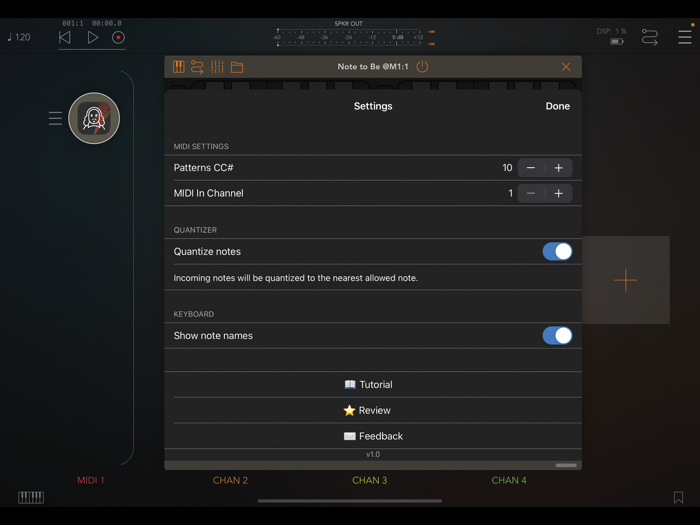Click the plugin title Note to Be @M1:1
Viewport: 700px width, 525px height.
click(x=373, y=67)
